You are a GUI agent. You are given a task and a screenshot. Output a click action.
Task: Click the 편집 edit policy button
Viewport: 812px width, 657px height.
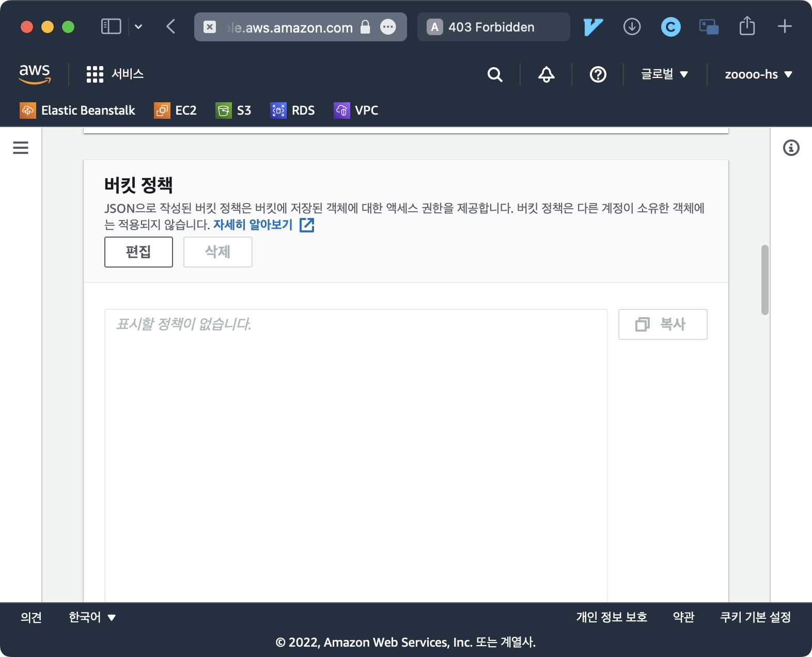[138, 252]
